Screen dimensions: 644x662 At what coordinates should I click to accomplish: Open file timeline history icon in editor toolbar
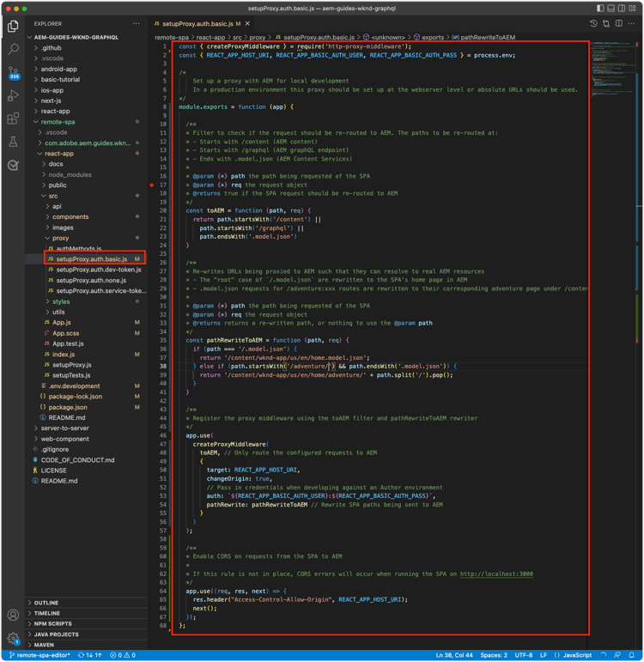pyautogui.click(x=593, y=24)
